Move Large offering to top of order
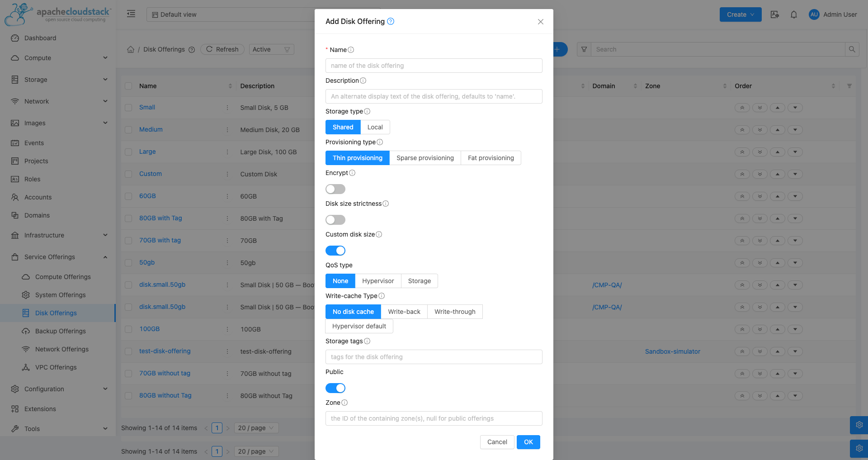 click(742, 152)
